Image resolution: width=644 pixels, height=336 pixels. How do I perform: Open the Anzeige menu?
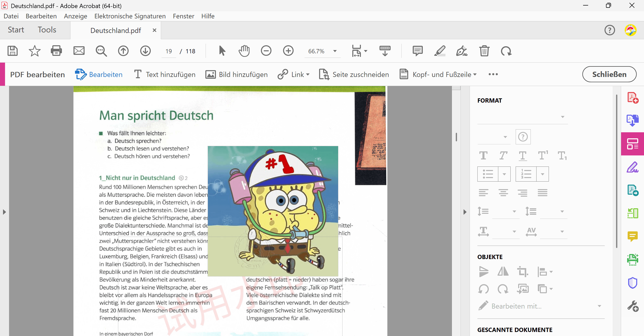tap(75, 16)
